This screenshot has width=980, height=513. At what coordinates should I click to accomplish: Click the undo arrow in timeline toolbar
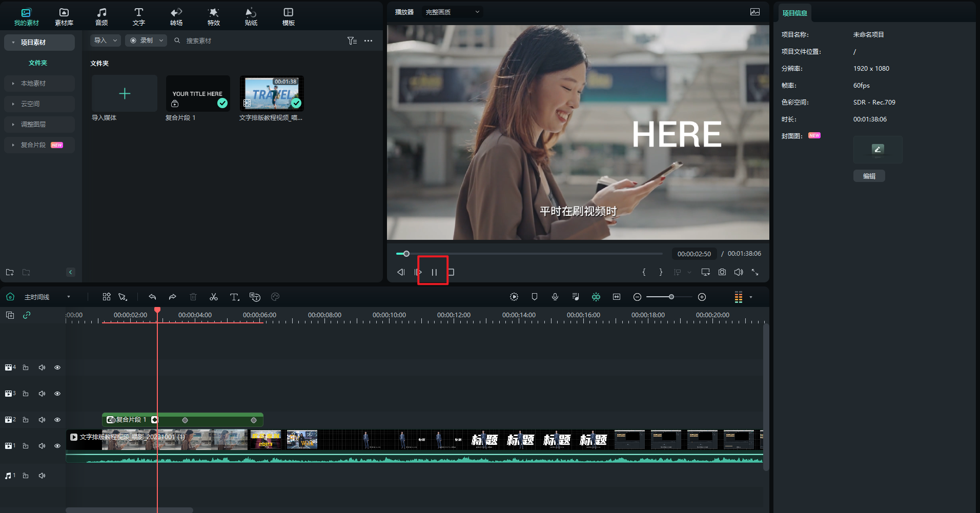[x=152, y=297]
